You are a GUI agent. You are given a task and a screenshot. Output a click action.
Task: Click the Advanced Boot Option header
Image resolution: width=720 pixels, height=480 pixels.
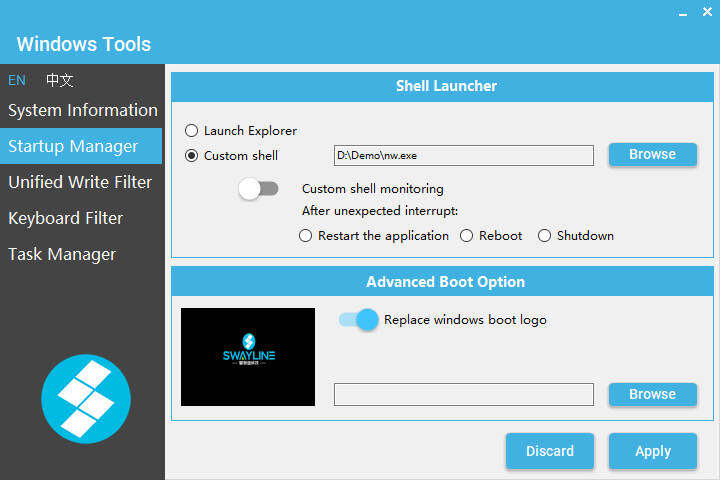pyautogui.click(x=443, y=281)
